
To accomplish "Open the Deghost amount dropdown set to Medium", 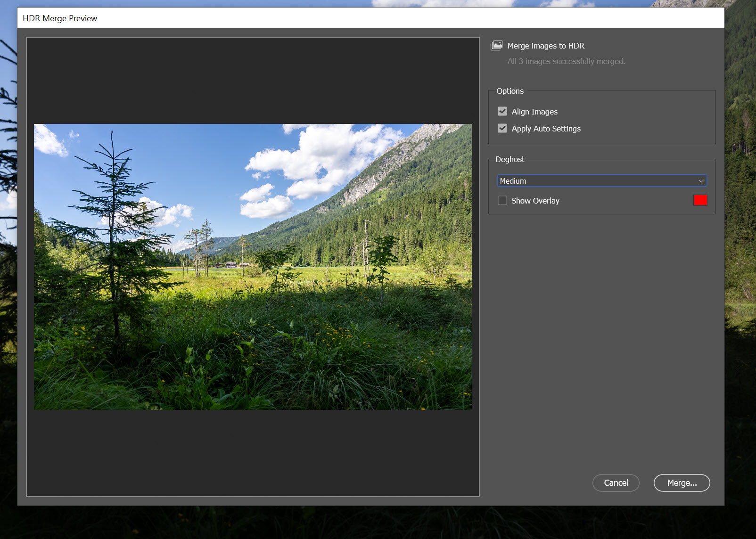I will [x=602, y=181].
